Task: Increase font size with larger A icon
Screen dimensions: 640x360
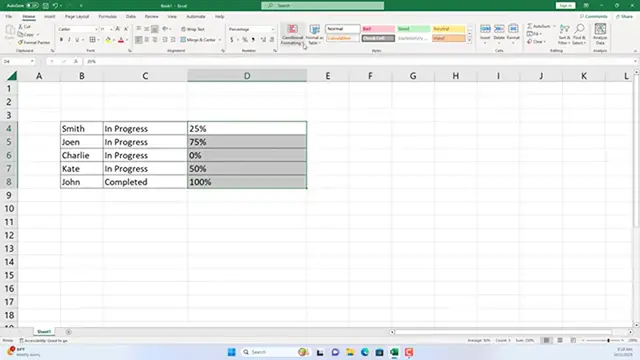Action: (x=118, y=29)
